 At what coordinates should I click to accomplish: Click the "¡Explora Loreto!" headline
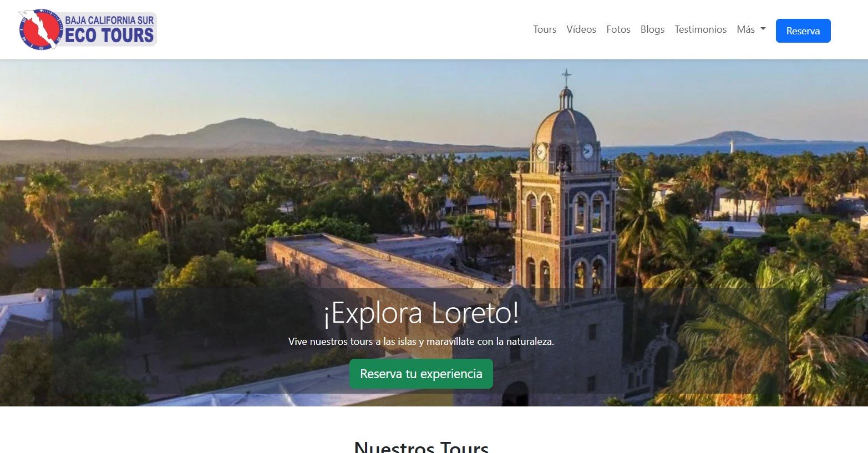(x=421, y=314)
